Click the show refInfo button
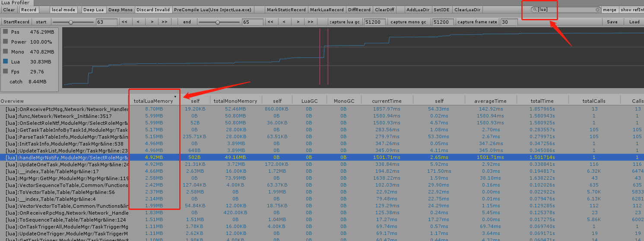644x241 pixels. point(631,10)
